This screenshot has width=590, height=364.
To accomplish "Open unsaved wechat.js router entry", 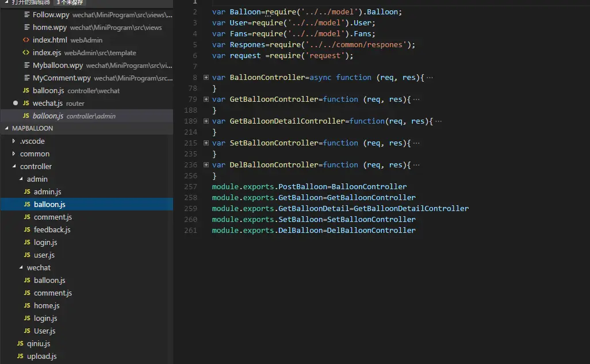I will coord(86,103).
